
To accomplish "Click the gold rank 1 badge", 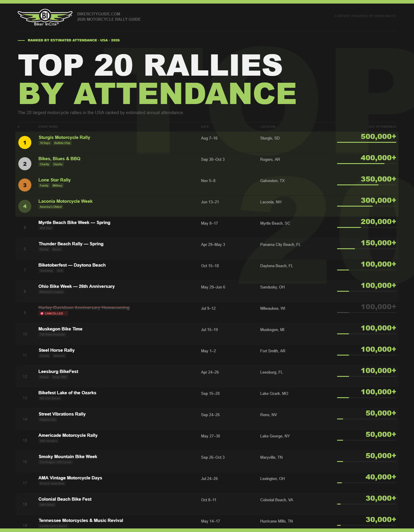I will (x=25, y=142).
